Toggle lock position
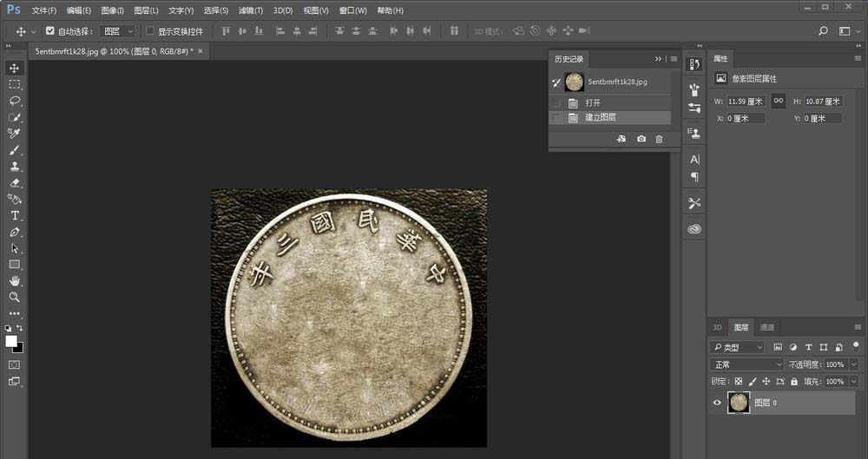 (x=766, y=382)
